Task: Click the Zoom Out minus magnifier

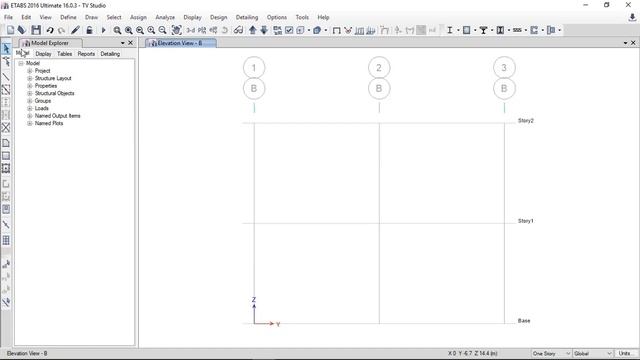Action: 162,30
